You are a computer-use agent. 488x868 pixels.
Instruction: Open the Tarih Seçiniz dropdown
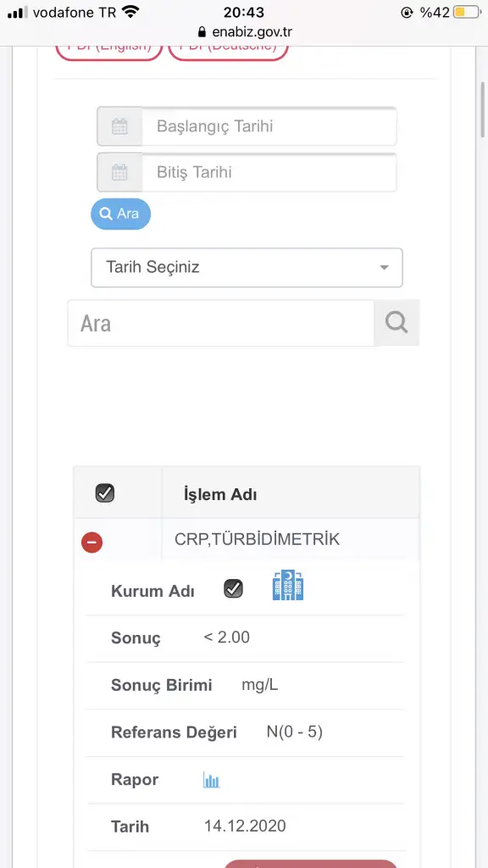click(247, 267)
